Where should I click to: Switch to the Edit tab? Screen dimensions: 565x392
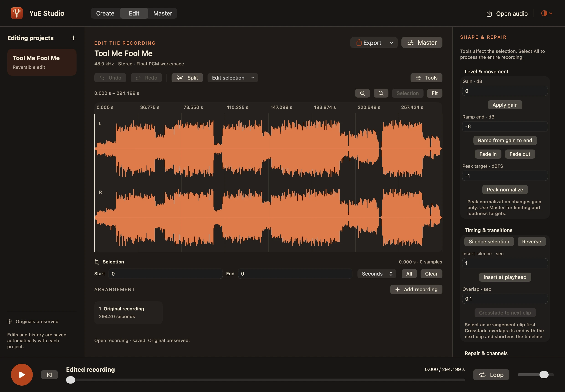(x=134, y=13)
